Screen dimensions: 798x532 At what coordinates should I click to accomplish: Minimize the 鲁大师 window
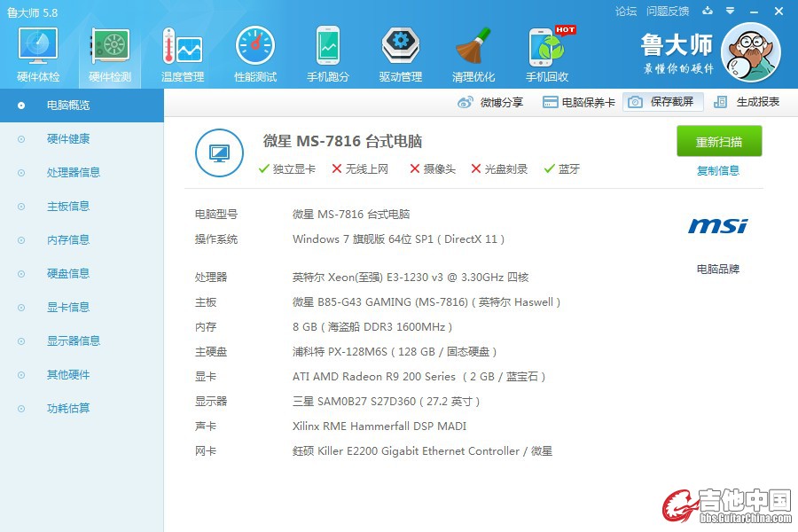pos(755,12)
